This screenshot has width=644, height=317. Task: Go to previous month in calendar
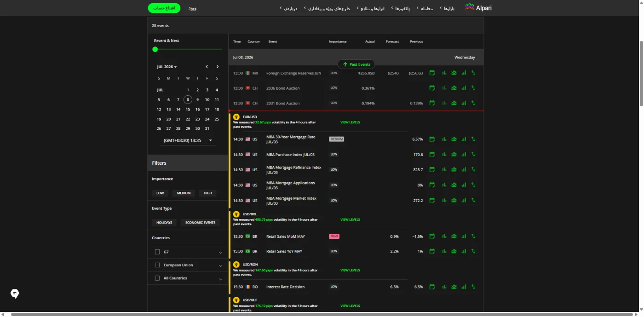(207, 67)
